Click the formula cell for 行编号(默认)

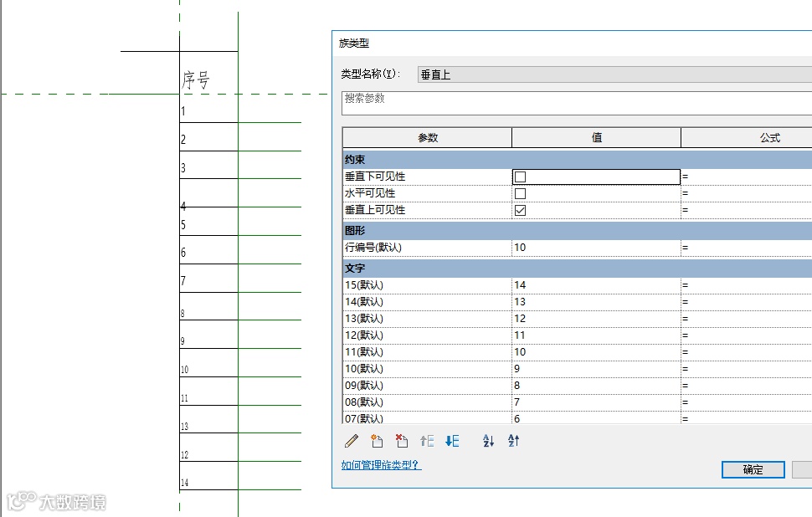tap(746, 248)
